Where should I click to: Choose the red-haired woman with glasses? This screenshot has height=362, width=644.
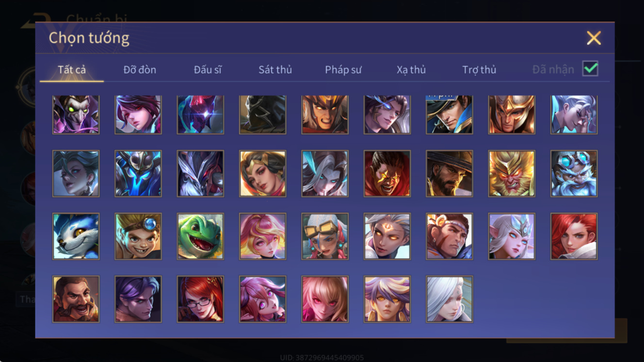point(200,299)
